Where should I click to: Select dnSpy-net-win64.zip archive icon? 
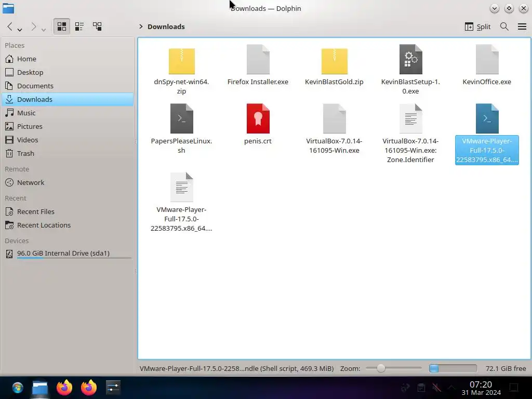point(181,61)
